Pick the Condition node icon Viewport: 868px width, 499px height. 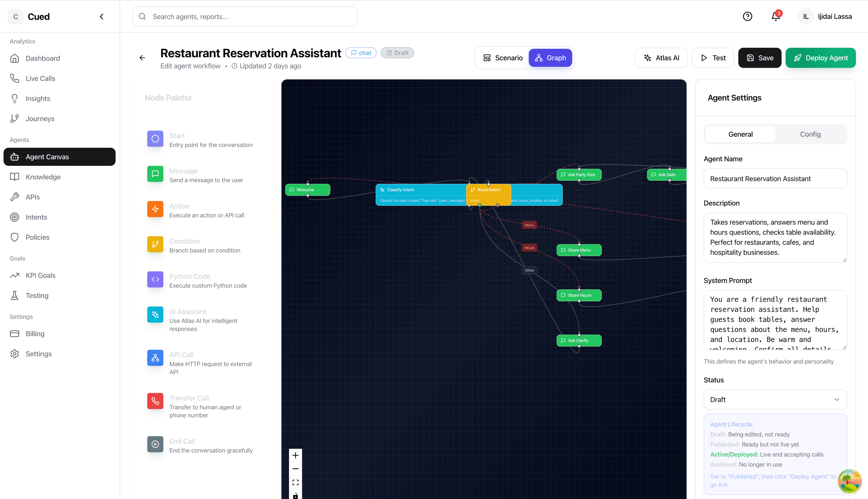pyautogui.click(x=155, y=244)
